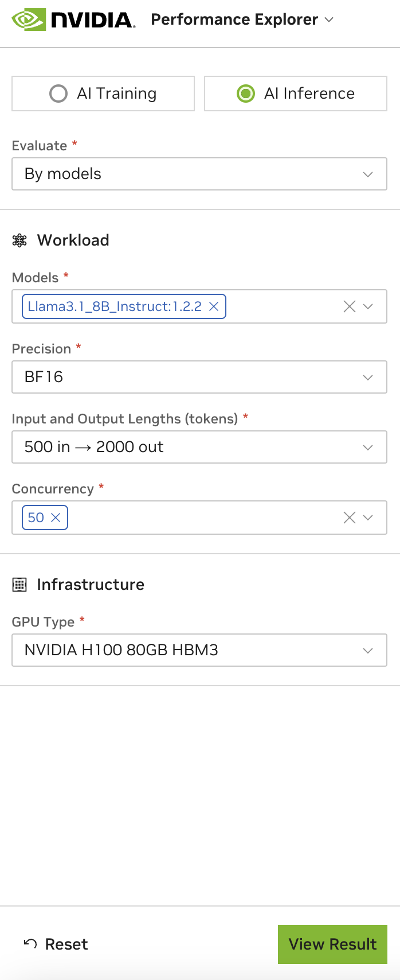Click the Reset button text
Screen dimensions: 400x980
66,944
